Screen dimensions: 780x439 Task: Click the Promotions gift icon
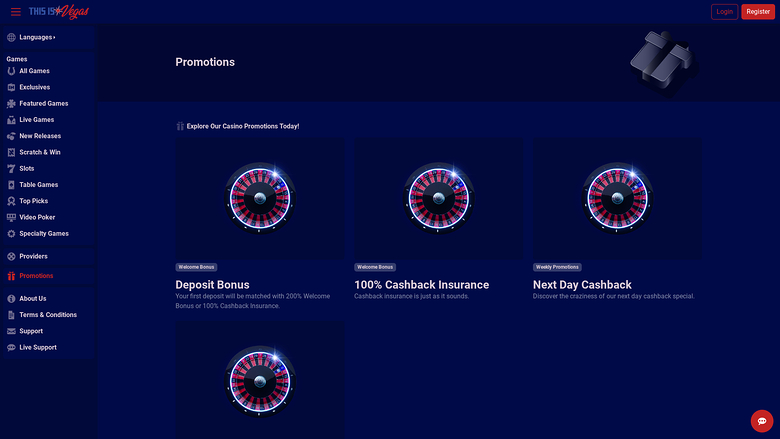pos(11,276)
